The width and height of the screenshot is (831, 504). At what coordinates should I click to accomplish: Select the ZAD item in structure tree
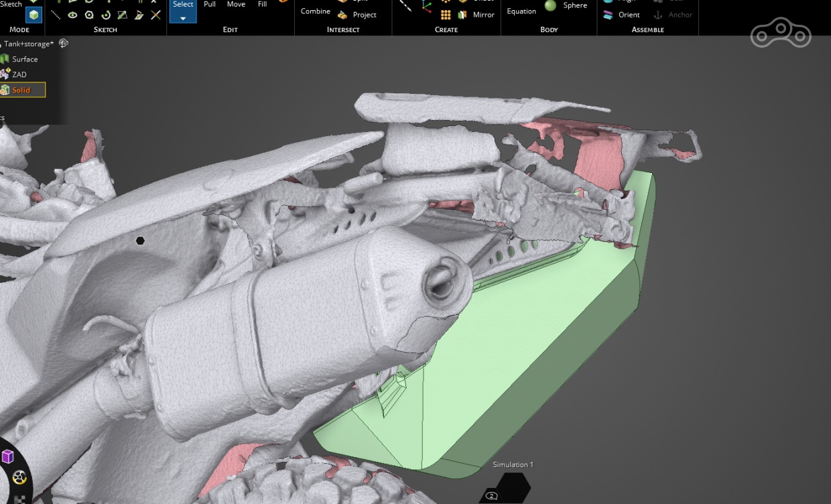pyautogui.click(x=19, y=74)
